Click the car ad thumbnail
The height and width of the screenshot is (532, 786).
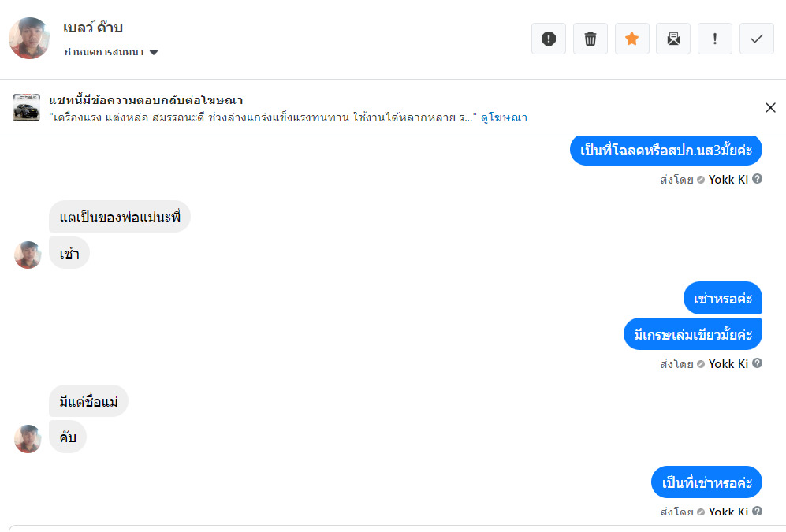(x=26, y=108)
